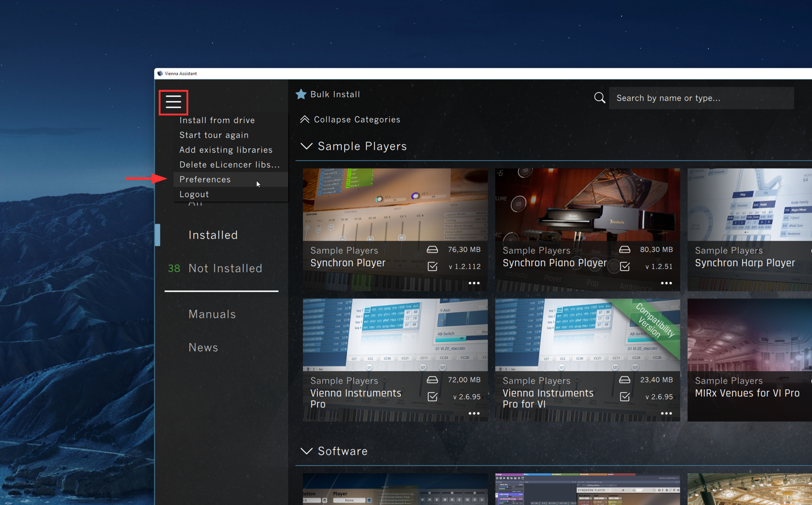The image size is (812, 505).
Task: Open more options on Vienna Instruments Pro for VI
Action: click(666, 414)
